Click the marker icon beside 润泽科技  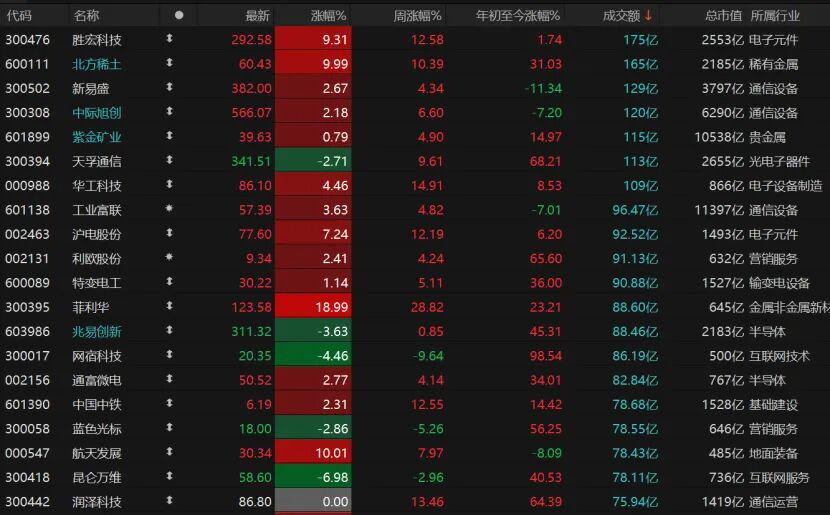169,501
